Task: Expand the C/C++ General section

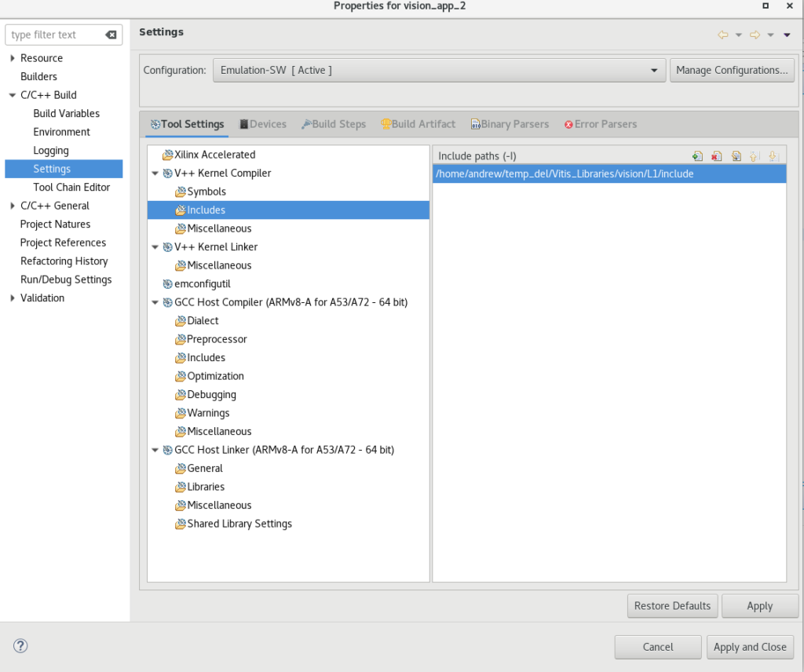Action: [12, 206]
